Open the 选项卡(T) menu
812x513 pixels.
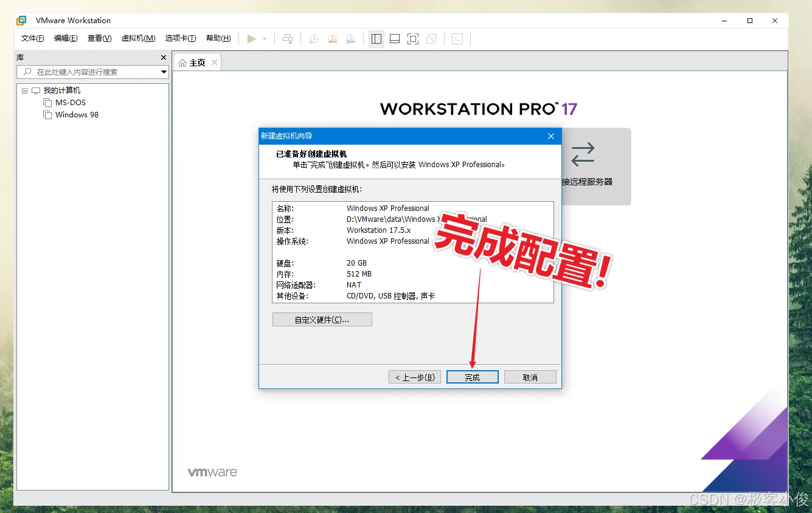coord(181,38)
